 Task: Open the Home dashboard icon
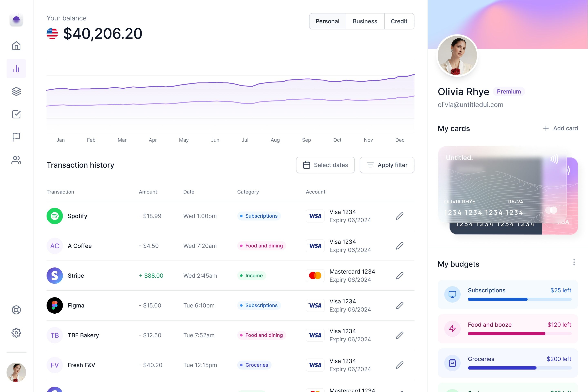click(16, 46)
